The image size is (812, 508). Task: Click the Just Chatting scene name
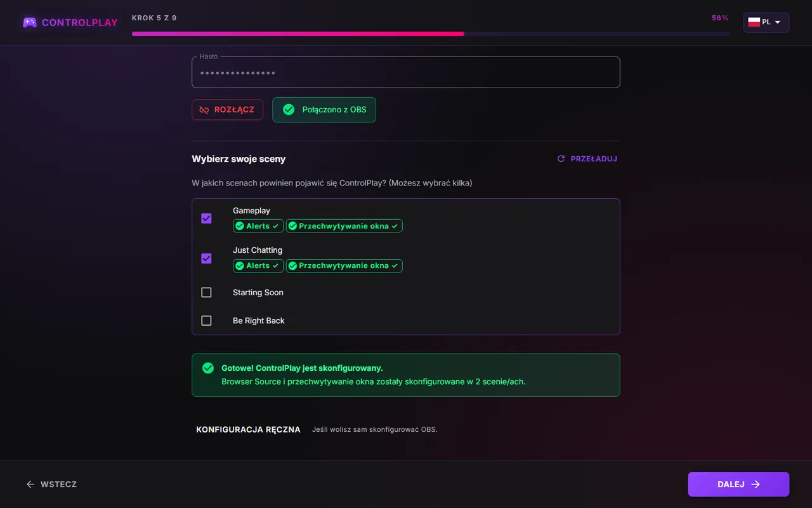click(258, 250)
